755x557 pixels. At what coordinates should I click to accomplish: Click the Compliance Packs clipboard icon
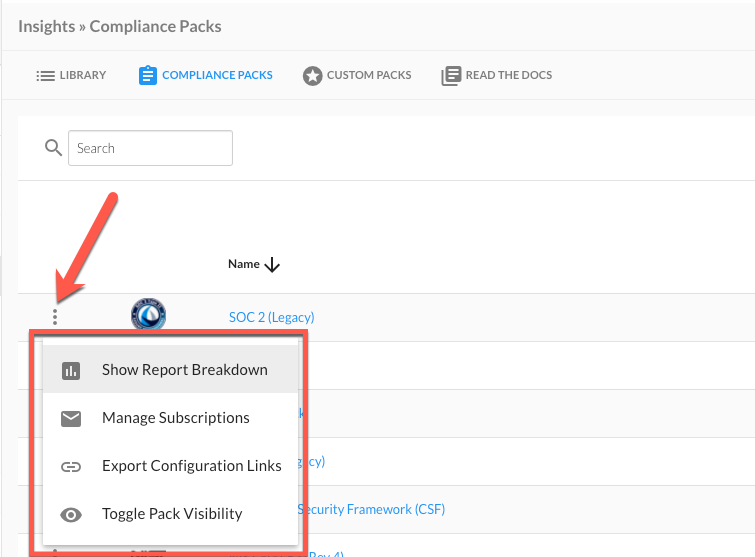click(x=147, y=76)
